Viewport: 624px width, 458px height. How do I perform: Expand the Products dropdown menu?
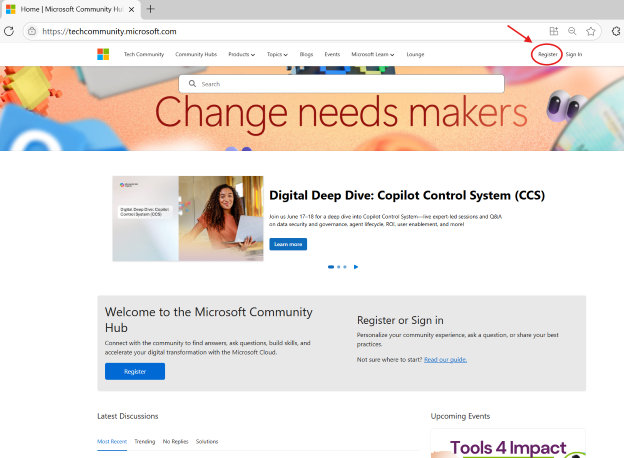point(242,54)
